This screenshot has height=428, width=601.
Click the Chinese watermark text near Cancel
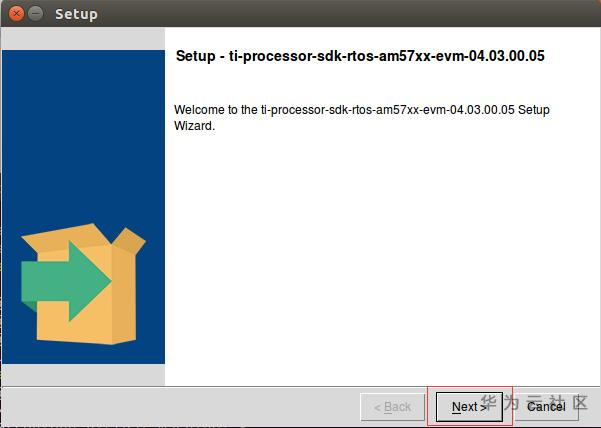(534, 402)
